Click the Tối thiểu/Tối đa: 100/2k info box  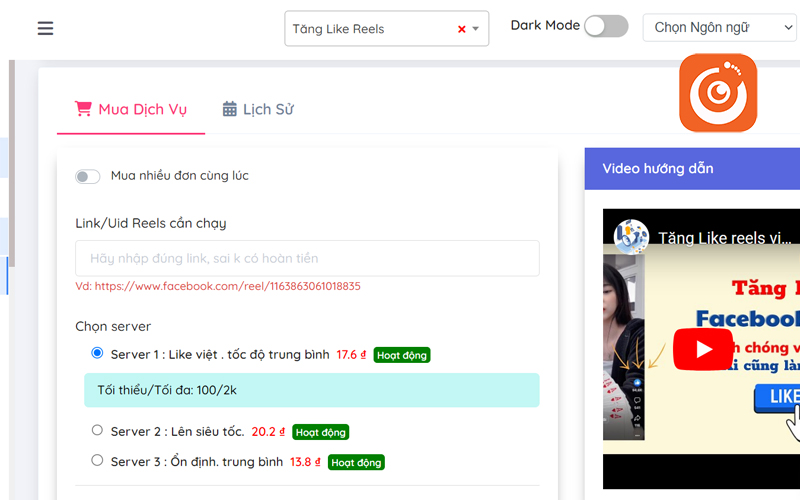[312, 390]
